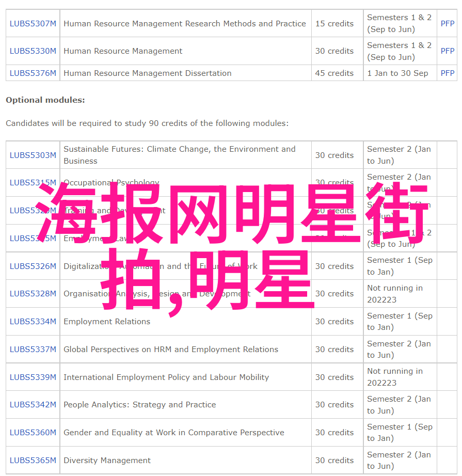Select 'Global Perspectives on HRM' module title
The height and width of the screenshot is (476, 462).
click(171, 350)
